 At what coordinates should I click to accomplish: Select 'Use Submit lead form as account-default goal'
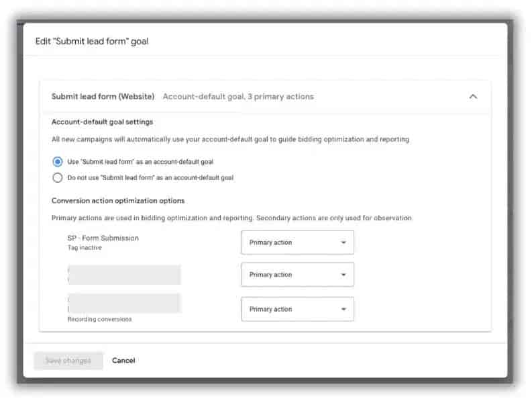pyautogui.click(x=58, y=162)
